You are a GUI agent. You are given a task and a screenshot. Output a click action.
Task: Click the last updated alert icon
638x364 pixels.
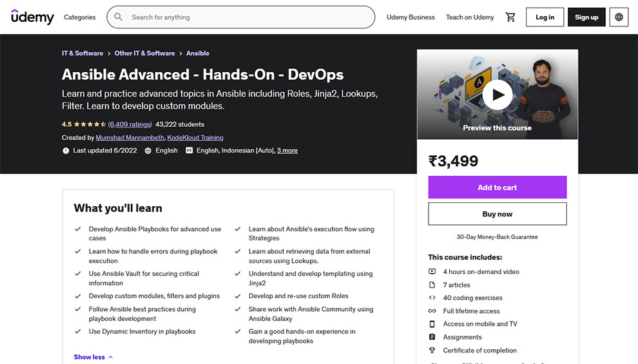coord(66,151)
